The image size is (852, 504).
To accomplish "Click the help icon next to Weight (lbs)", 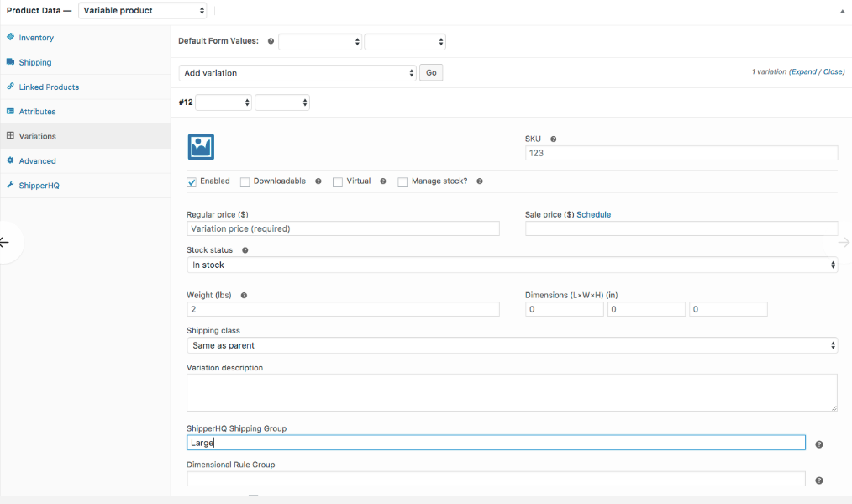I will (x=243, y=296).
